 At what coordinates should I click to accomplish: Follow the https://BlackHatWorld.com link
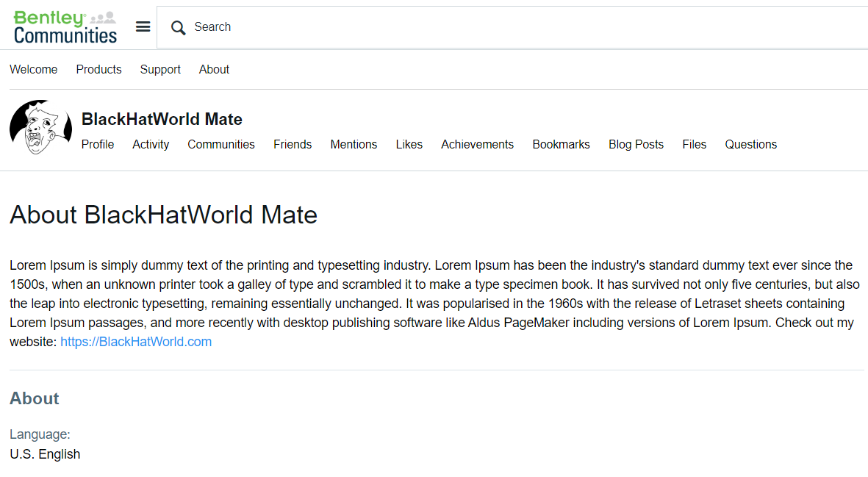(136, 342)
